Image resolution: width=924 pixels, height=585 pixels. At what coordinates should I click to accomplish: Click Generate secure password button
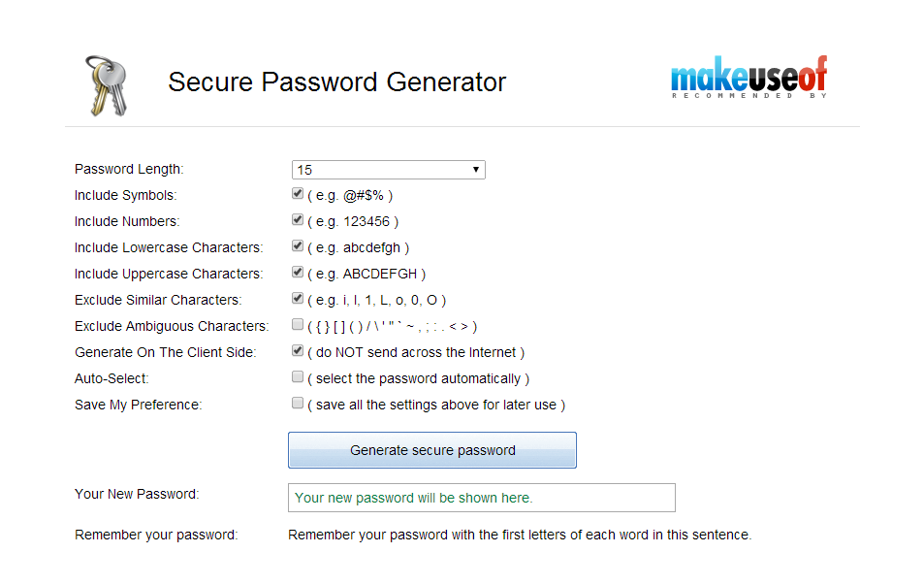coord(432,450)
